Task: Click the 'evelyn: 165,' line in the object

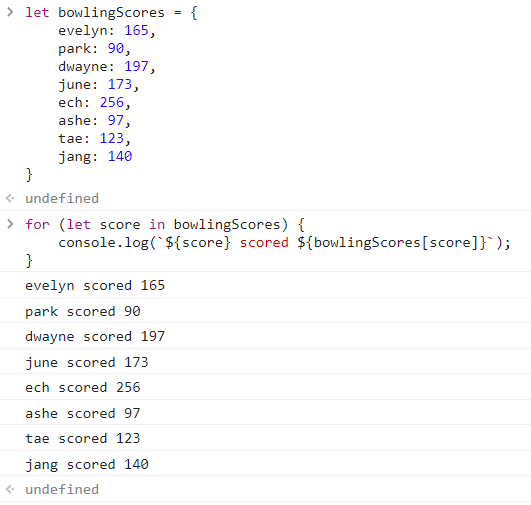Action: (x=107, y=31)
